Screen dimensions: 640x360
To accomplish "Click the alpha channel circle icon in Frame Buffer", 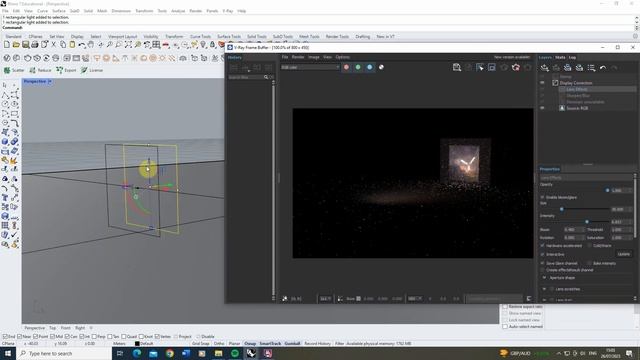I will pos(381,67).
